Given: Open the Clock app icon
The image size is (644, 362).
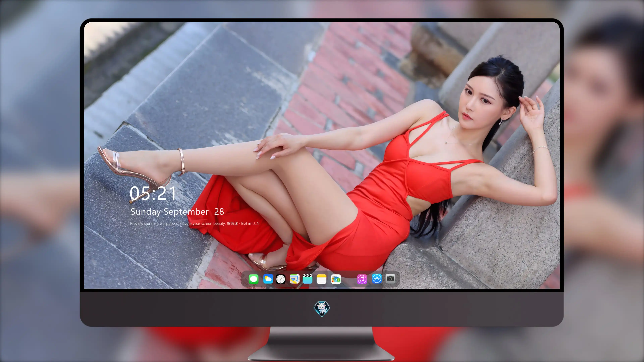Looking at the screenshot, I should pos(281,279).
